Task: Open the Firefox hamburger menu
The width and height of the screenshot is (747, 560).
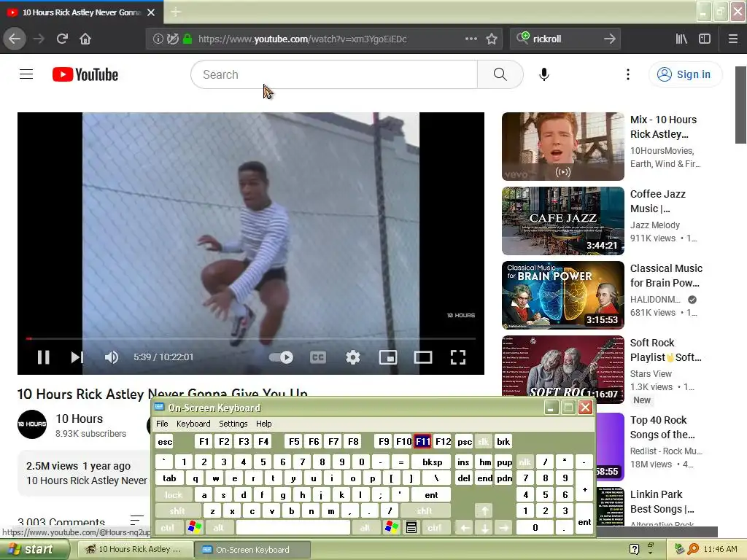Action: (733, 39)
